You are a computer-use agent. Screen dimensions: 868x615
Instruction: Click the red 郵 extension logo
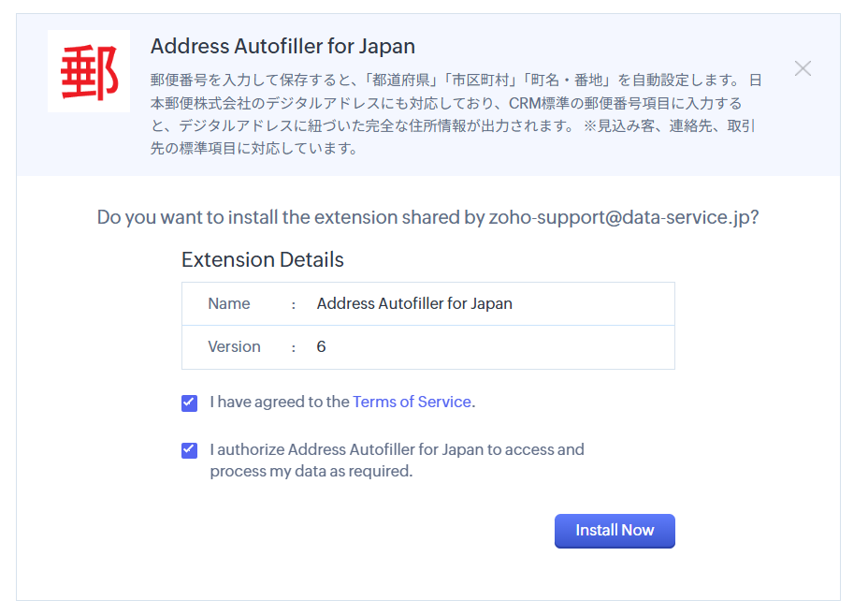point(89,71)
